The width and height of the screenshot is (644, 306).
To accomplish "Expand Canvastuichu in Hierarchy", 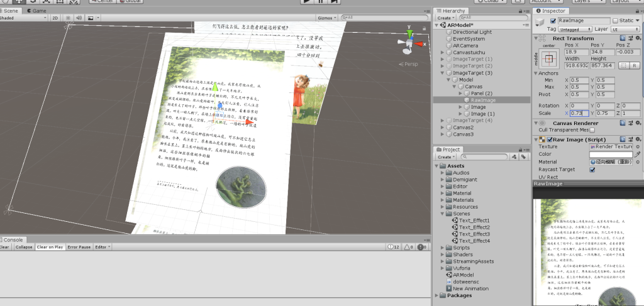I will tap(442, 53).
